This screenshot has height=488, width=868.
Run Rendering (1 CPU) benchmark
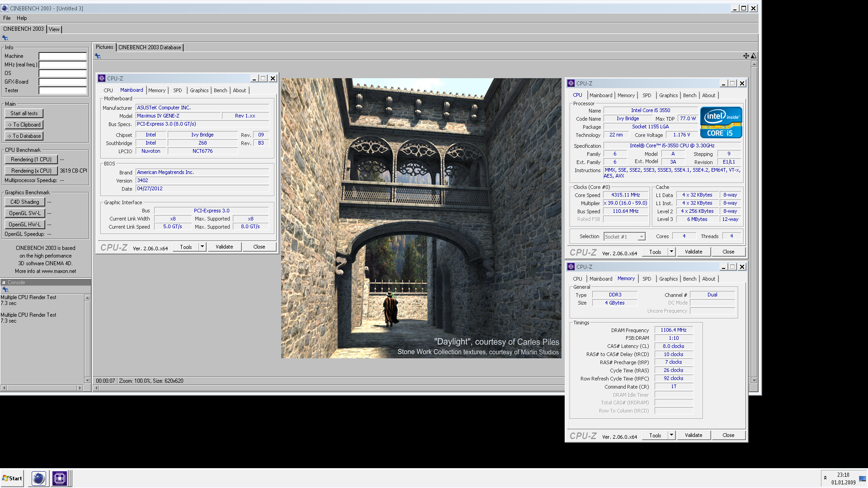point(31,160)
